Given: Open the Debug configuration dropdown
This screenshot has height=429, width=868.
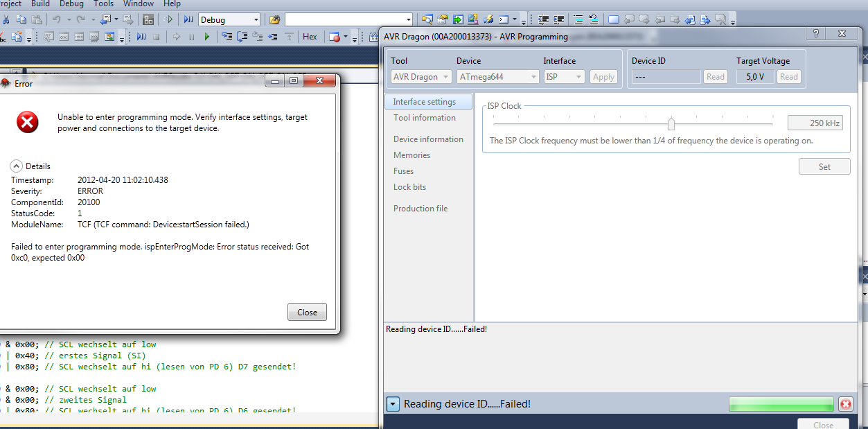Looking at the screenshot, I should point(256,19).
